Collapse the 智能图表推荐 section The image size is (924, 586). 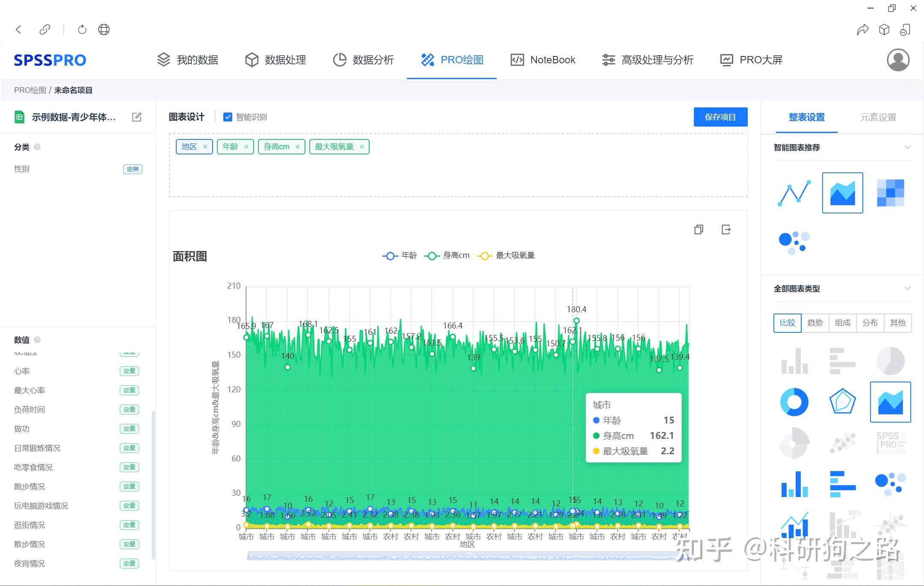point(908,147)
